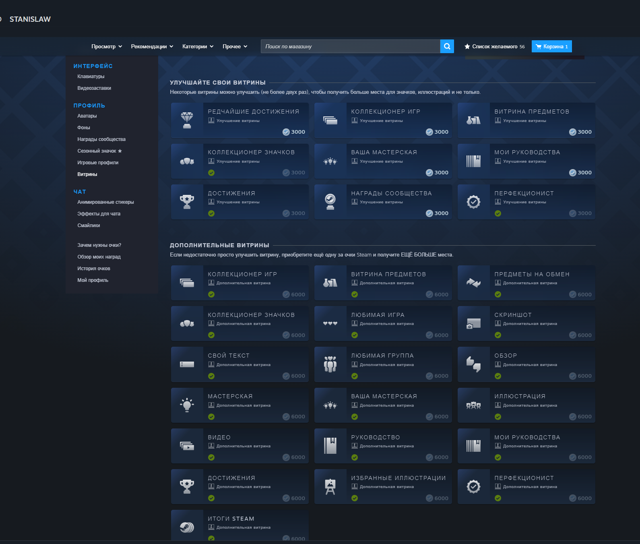Click the store search field
This screenshot has height=544, width=640.
350,46
